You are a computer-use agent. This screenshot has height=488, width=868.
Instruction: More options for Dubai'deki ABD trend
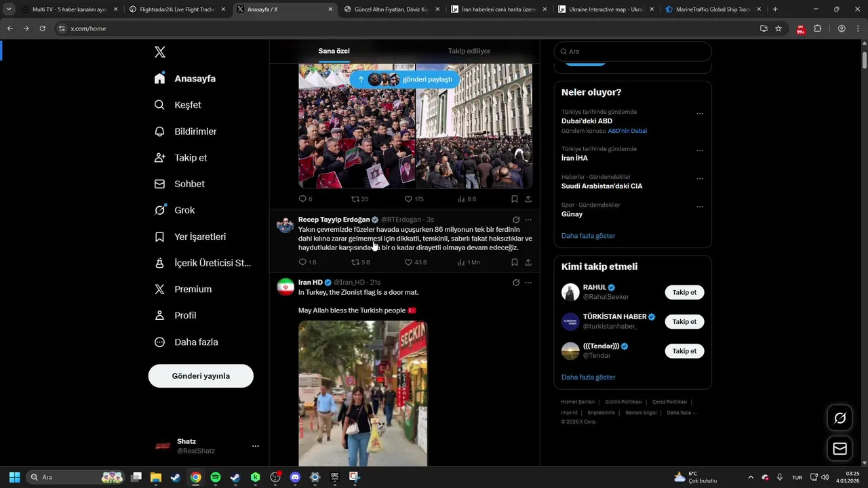click(700, 114)
